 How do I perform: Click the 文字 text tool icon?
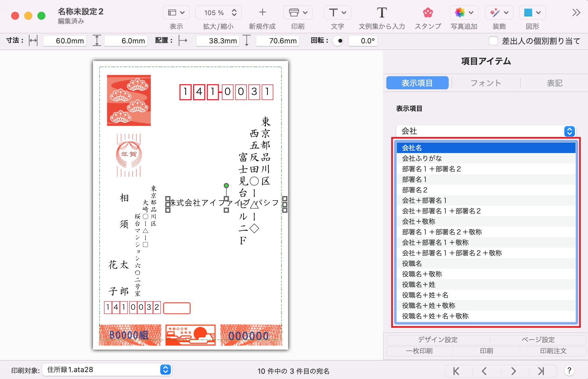pyautogui.click(x=333, y=13)
